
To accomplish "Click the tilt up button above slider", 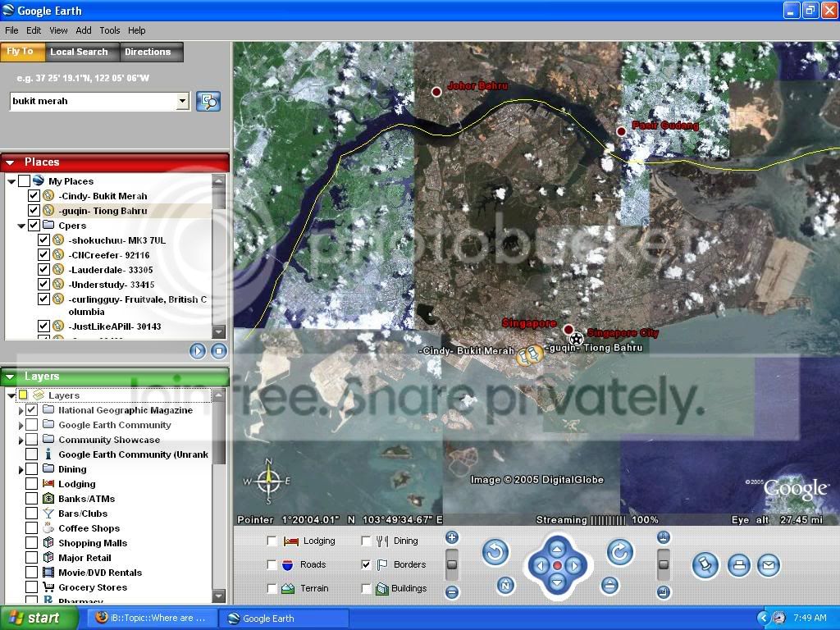I will (663, 537).
